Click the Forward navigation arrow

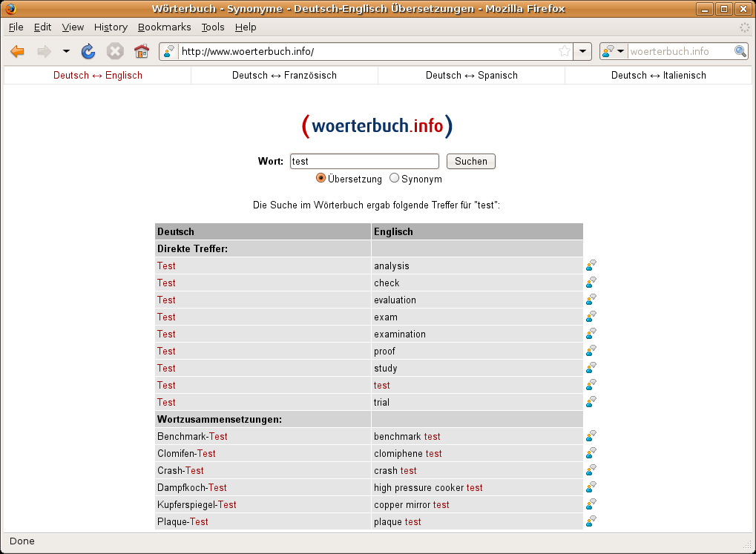tap(45, 51)
